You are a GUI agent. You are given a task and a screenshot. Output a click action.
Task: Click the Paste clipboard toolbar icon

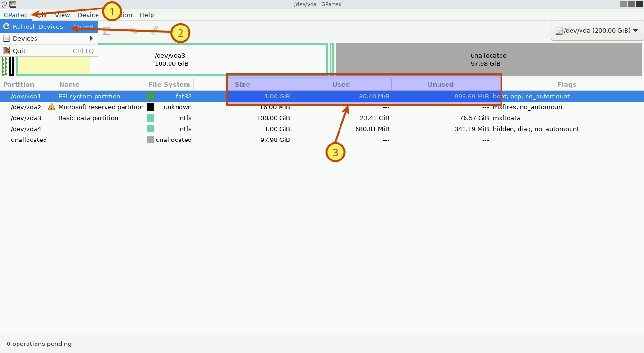tap(107, 31)
